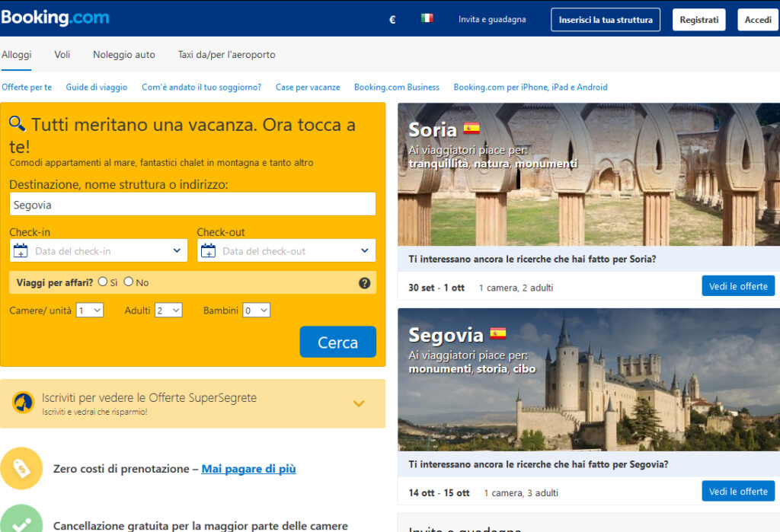Open the Noleggio auto tab

click(x=124, y=55)
